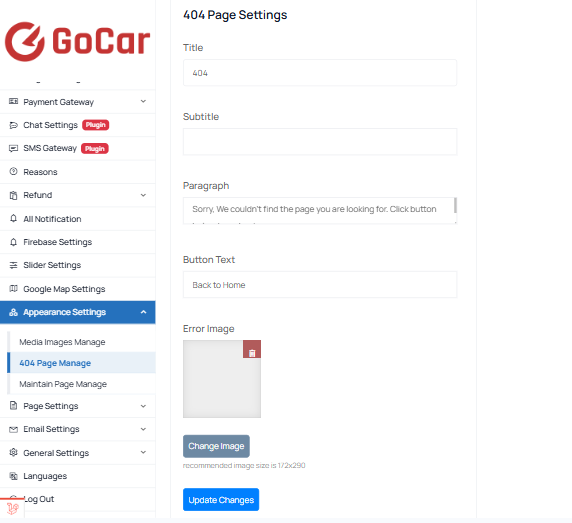Image resolution: width=572 pixels, height=523 pixels.
Task: Click the Paragraph textarea scrollbar
Action: [x=455, y=205]
